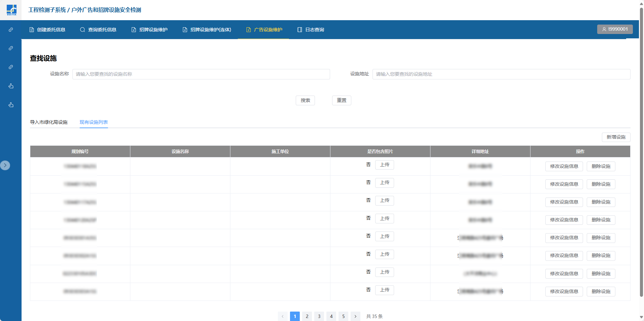Click the SCETIA logo icon

coord(11,10)
